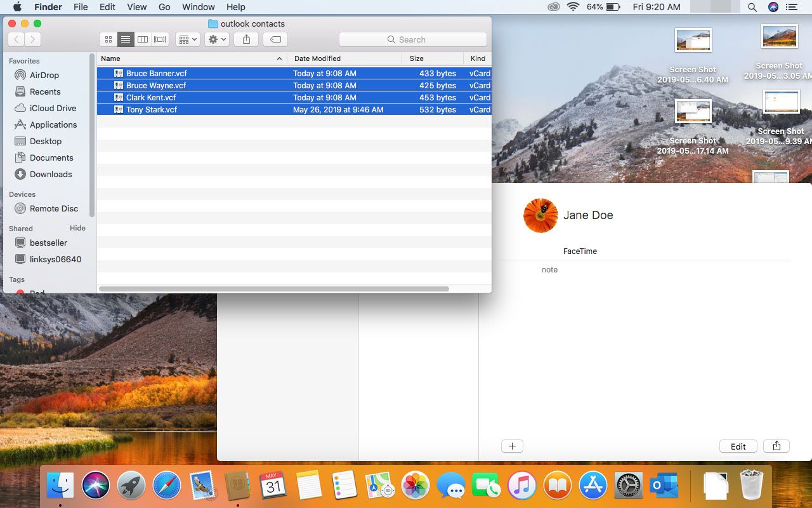812x508 pixels.
Task: Open Calendar from the Dock
Action: 273,486
